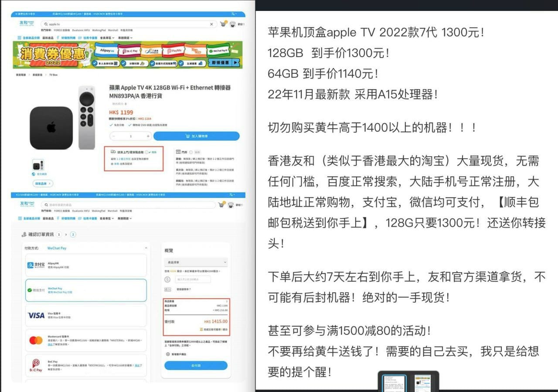Open 全部產品分類 menu on the product page

click(29, 37)
